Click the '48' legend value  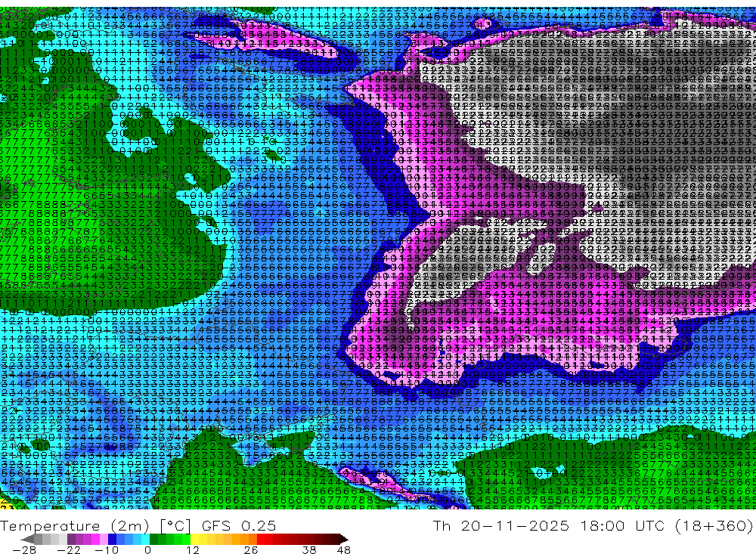344,549
